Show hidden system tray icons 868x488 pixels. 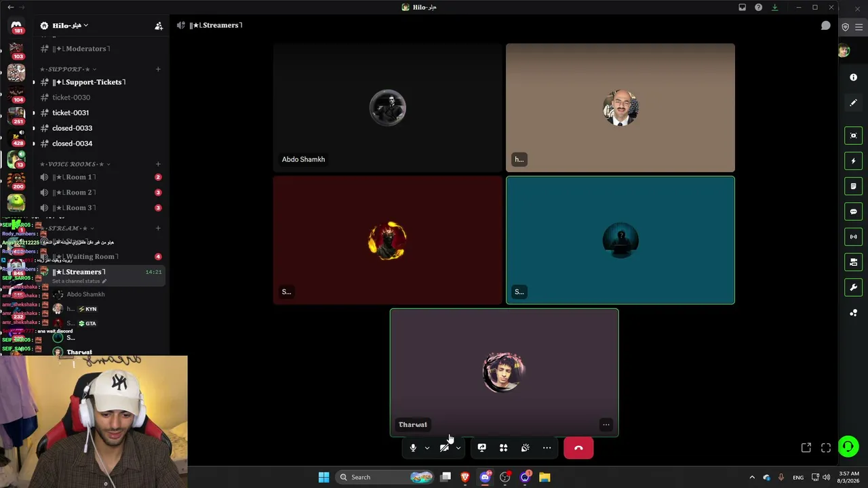pyautogui.click(x=751, y=477)
